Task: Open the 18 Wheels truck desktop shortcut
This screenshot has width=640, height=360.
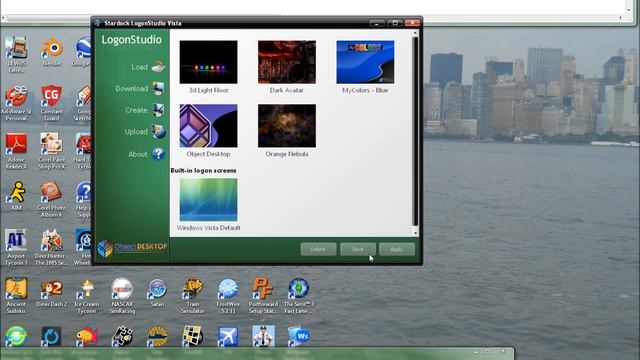Action: pos(16,54)
